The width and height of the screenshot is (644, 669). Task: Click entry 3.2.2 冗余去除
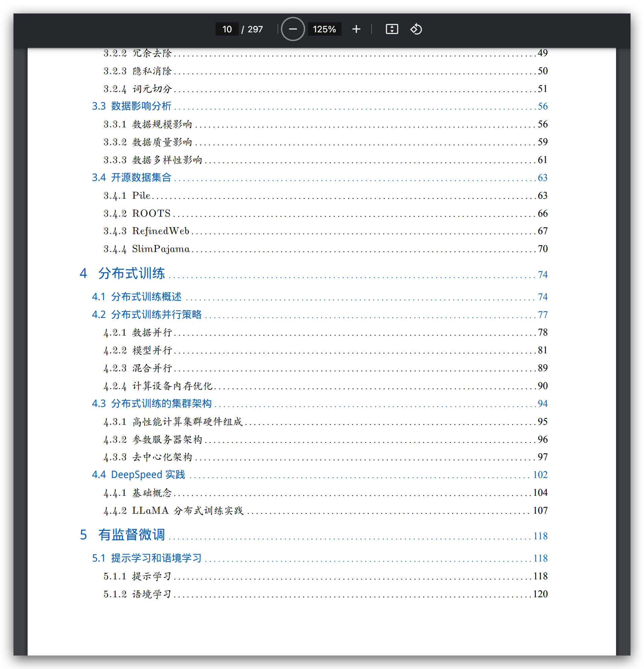[137, 53]
